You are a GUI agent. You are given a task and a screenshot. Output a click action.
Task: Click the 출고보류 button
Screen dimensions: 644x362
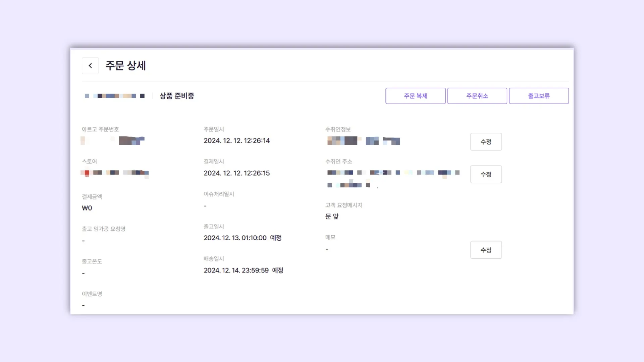pos(538,96)
